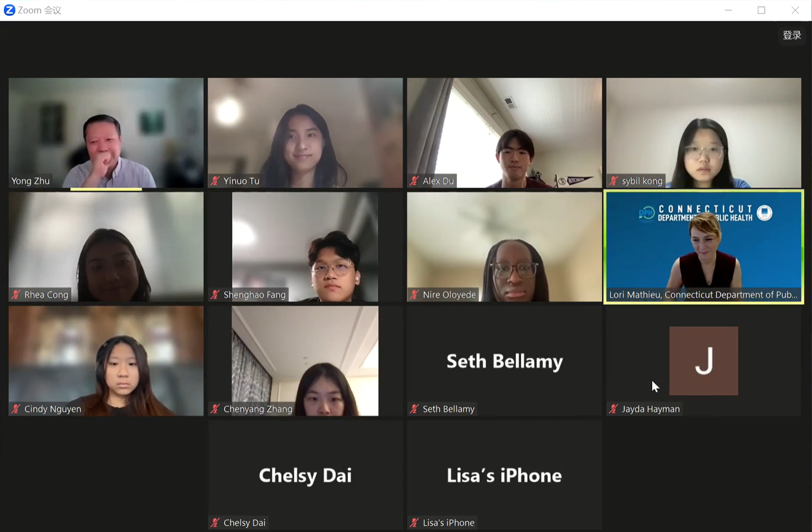This screenshot has height=532, width=812.
Task: Click the Zoom logo in the title bar
Action: [9, 10]
